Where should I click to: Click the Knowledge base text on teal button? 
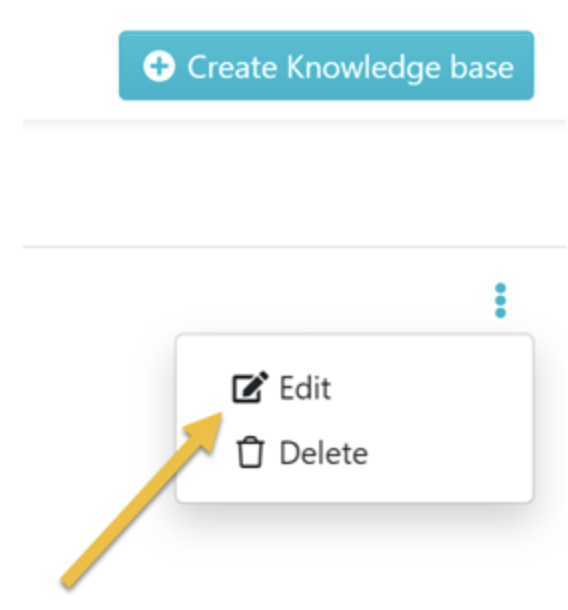(x=400, y=68)
